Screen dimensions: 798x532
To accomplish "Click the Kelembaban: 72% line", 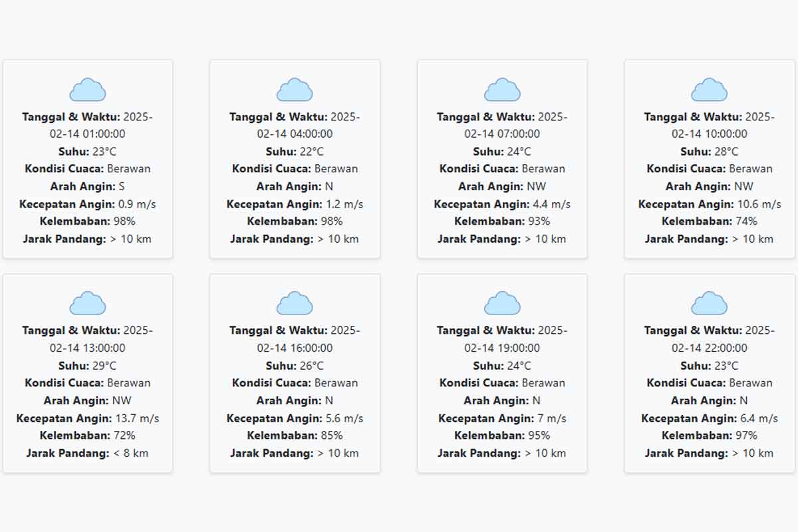I will click(88, 436).
